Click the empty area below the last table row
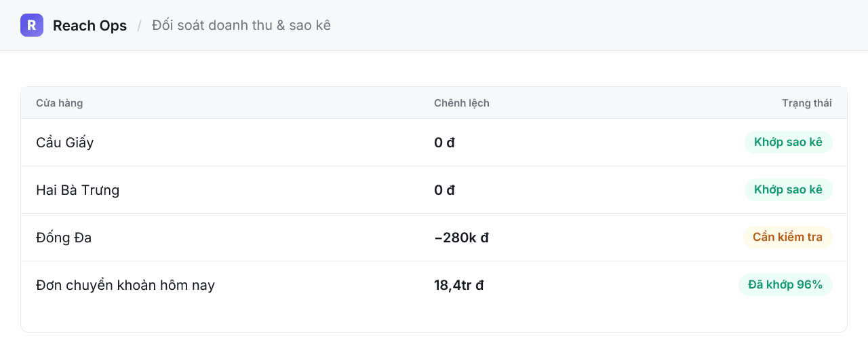Screen dimensions: 868x353 [x=434, y=320]
